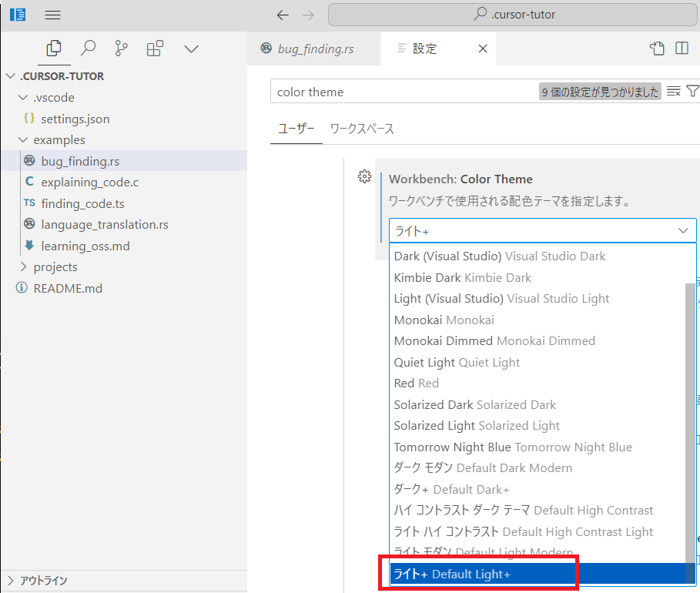
Task: Choose ダーク モダン Default Dark Modern
Action: click(x=538, y=468)
